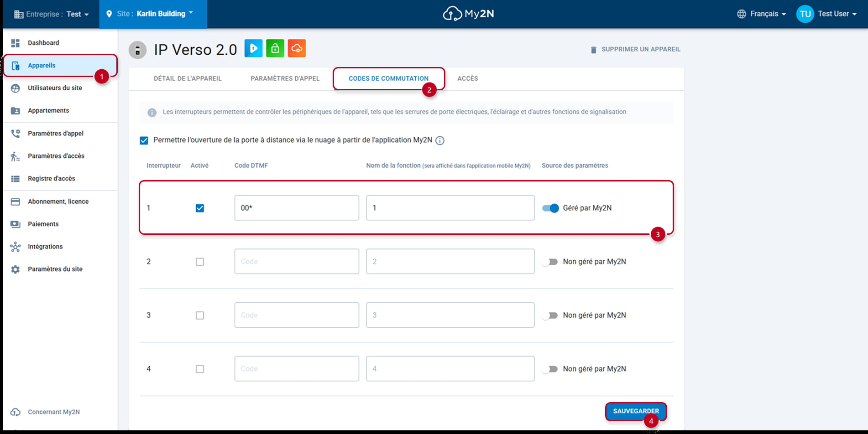Click the Abonnement, licence card icon
The image size is (868, 434).
(16, 201)
